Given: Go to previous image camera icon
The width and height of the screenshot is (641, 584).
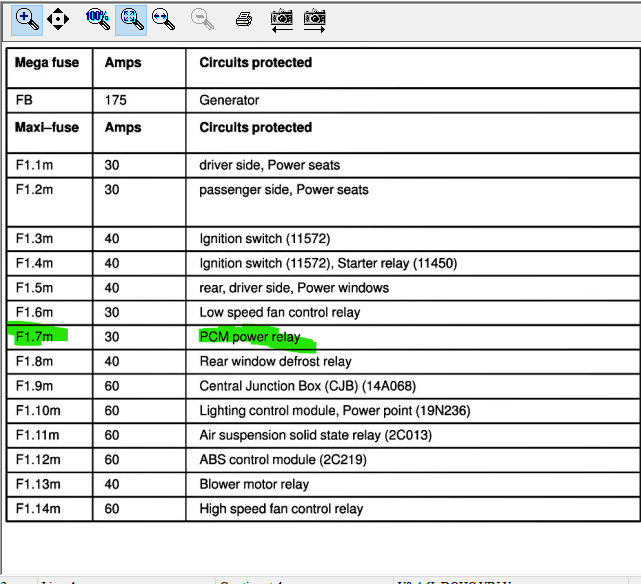Looking at the screenshot, I should [282, 20].
